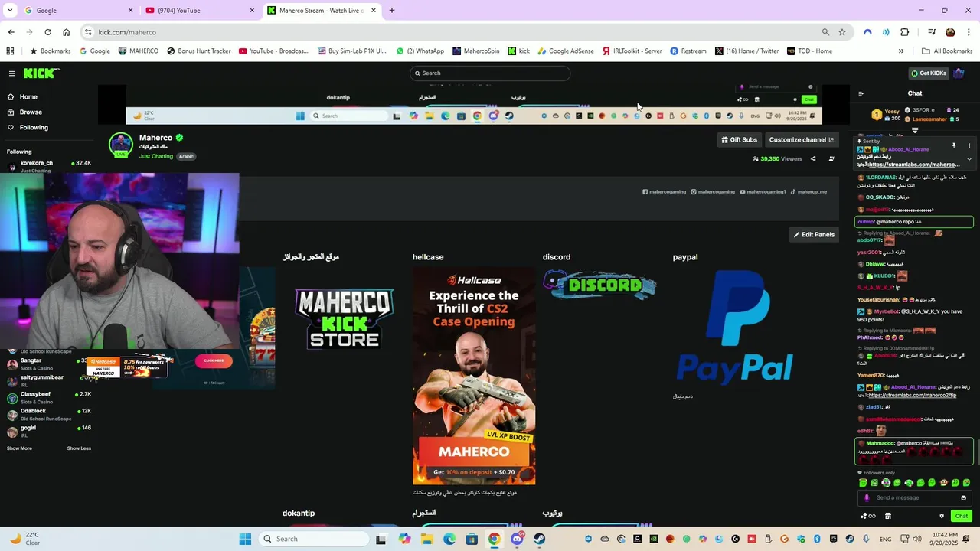Image resolution: width=980 pixels, height=551 pixels.
Task: Open Google AdSense bookmark
Action: 565,51
